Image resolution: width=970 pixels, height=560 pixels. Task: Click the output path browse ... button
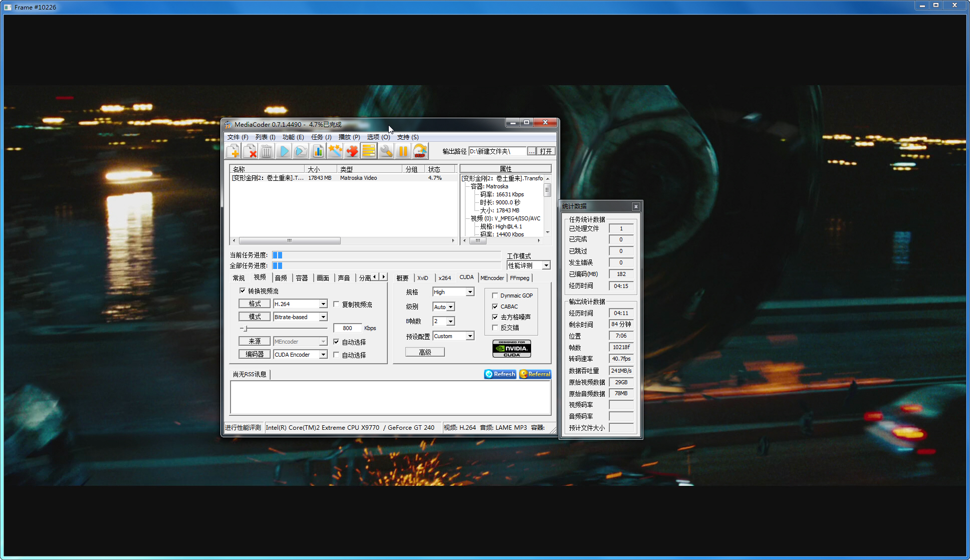coord(532,151)
